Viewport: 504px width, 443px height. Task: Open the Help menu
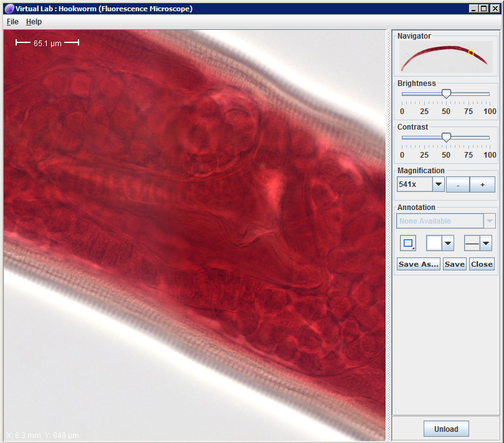tap(34, 22)
